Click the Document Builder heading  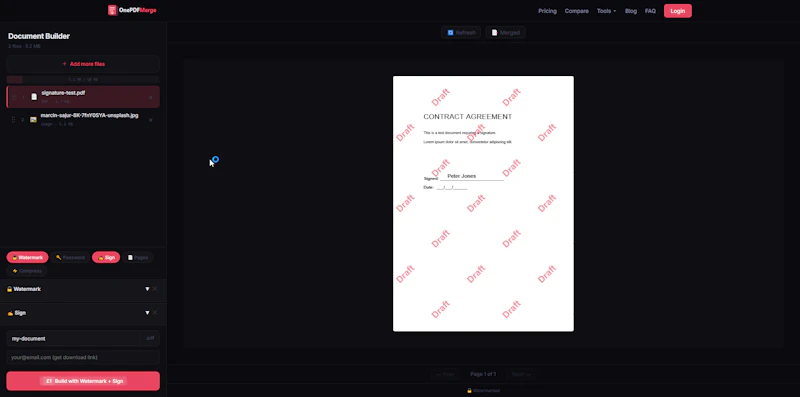39,36
